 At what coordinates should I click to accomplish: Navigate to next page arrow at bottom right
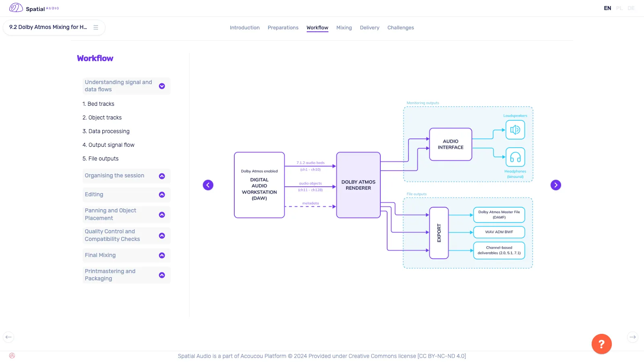[633, 337]
